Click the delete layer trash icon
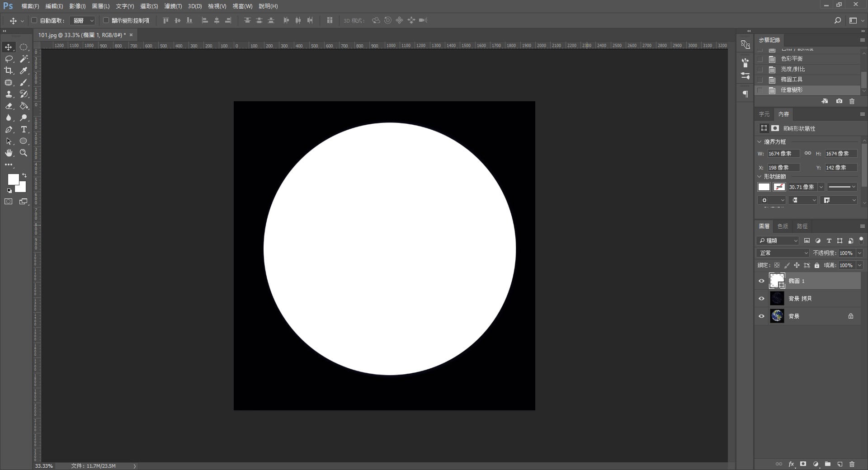This screenshot has height=470, width=868. 852,464
